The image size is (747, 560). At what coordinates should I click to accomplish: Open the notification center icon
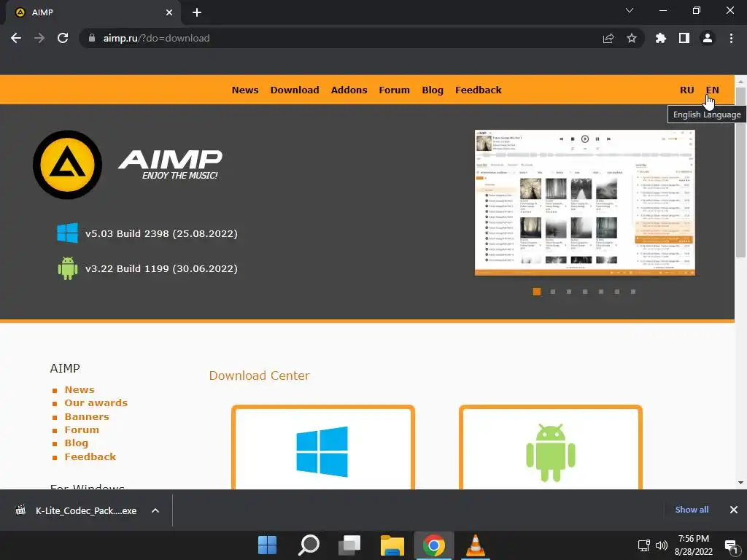(x=731, y=545)
